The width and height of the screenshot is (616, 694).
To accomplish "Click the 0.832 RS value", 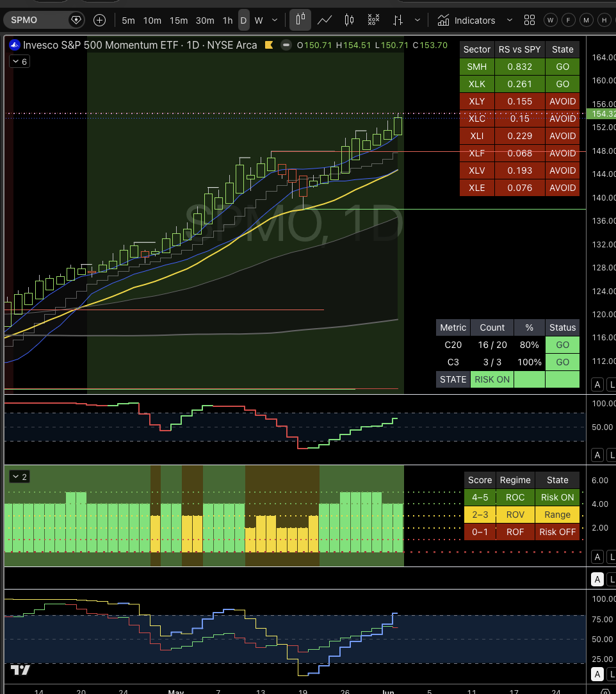I will (519, 67).
